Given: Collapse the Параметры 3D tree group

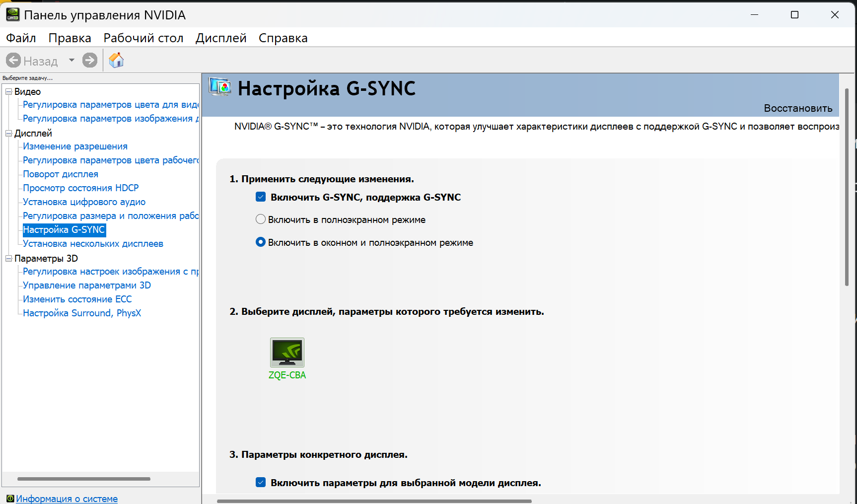Looking at the screenshot, I should 8,259.
